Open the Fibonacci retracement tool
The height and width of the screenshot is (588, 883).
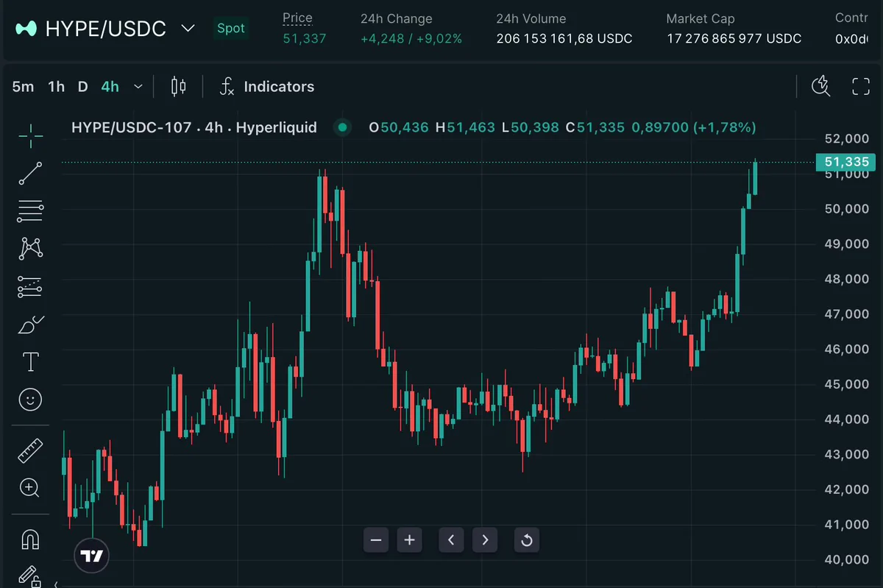(30, 211)
